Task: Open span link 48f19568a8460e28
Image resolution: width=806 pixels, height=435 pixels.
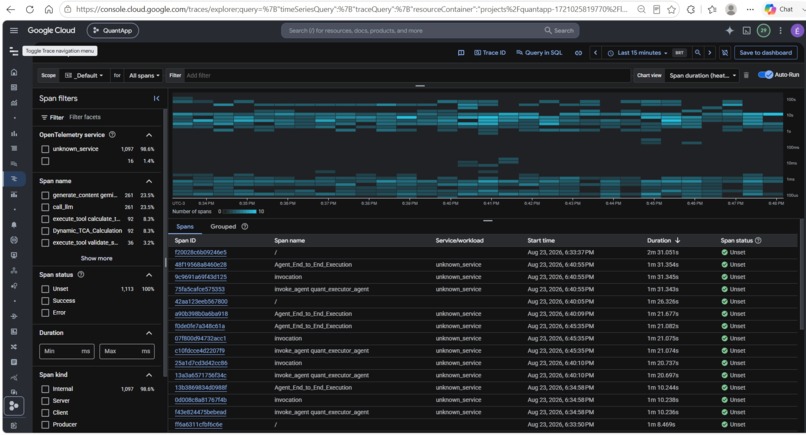Action: (200, 265)
